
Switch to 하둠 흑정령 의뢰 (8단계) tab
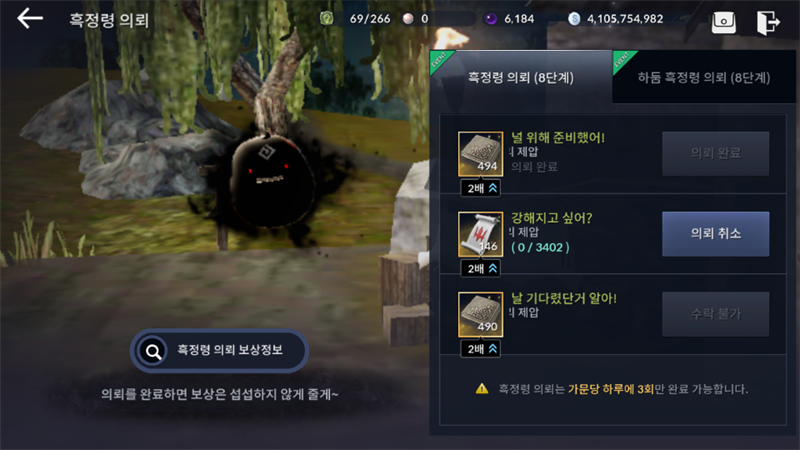pos(704,78)
